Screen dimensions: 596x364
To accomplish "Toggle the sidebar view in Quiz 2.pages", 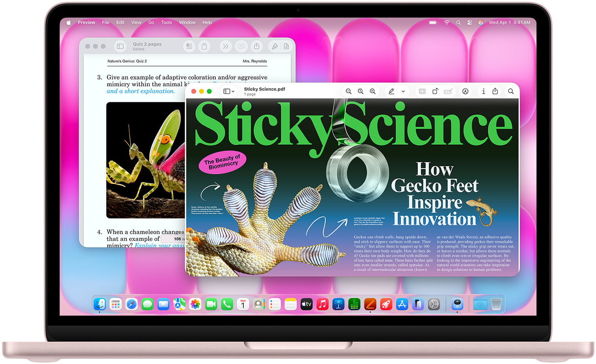I will click(x=120, y=46).
